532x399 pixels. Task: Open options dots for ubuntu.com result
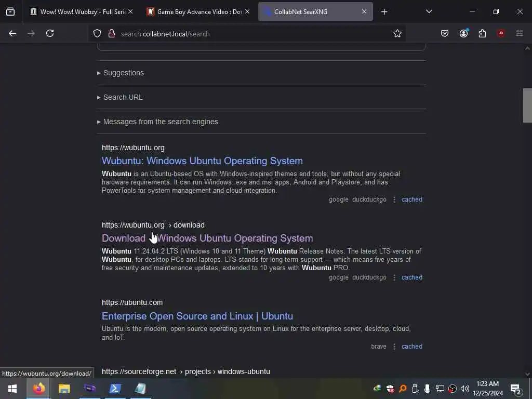pos(394,347)
